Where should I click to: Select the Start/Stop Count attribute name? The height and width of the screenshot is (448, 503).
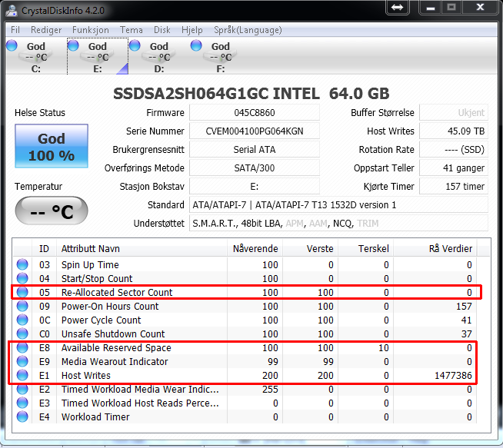pos(97,278)
